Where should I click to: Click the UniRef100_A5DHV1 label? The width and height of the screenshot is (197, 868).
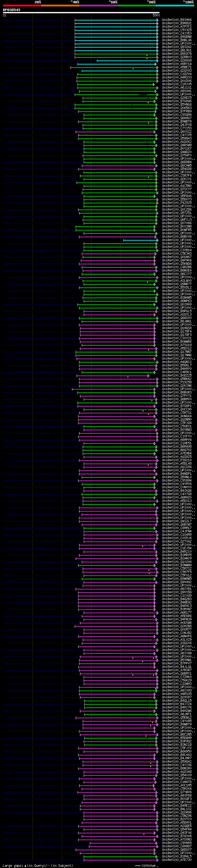pos(177,822)
